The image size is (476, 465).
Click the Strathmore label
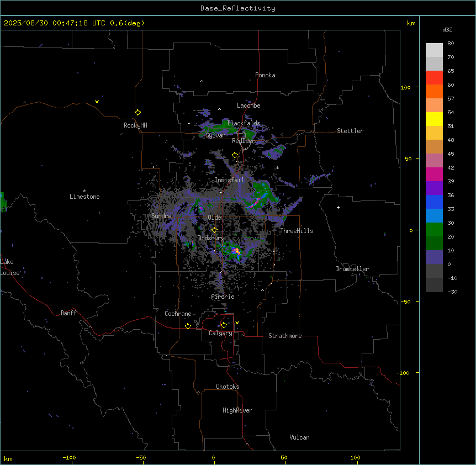[285, 336]
